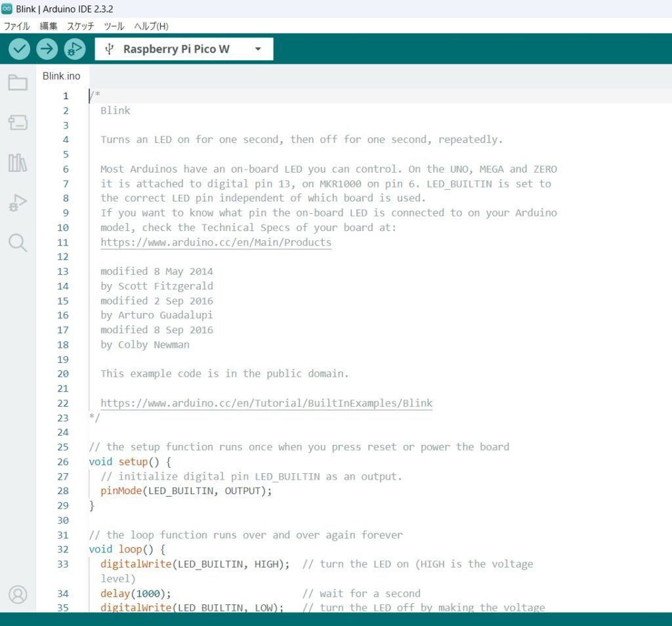This screenshot has height=626, width=672.
Task: Click 'This example code is in the public domain.'
Action: pyautogui.click(x=224, y=373)
